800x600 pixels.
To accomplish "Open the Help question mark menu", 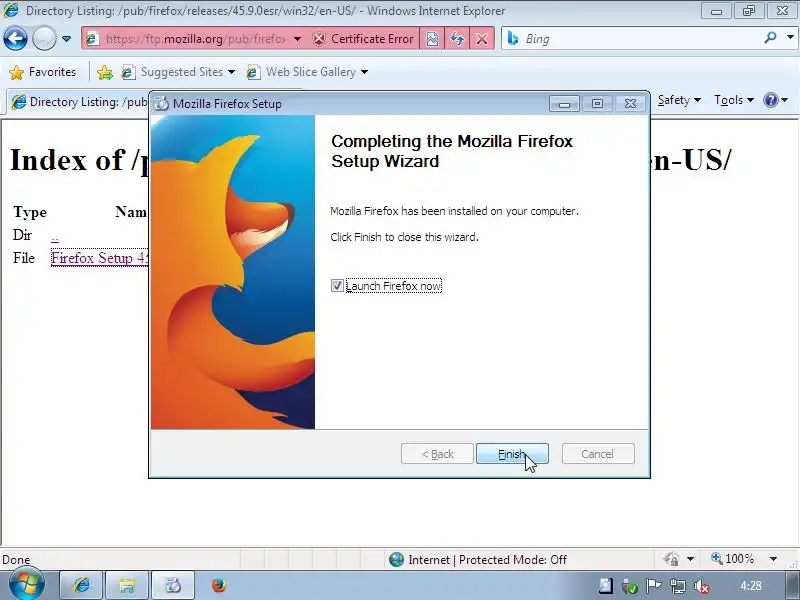I will (775, 100).
